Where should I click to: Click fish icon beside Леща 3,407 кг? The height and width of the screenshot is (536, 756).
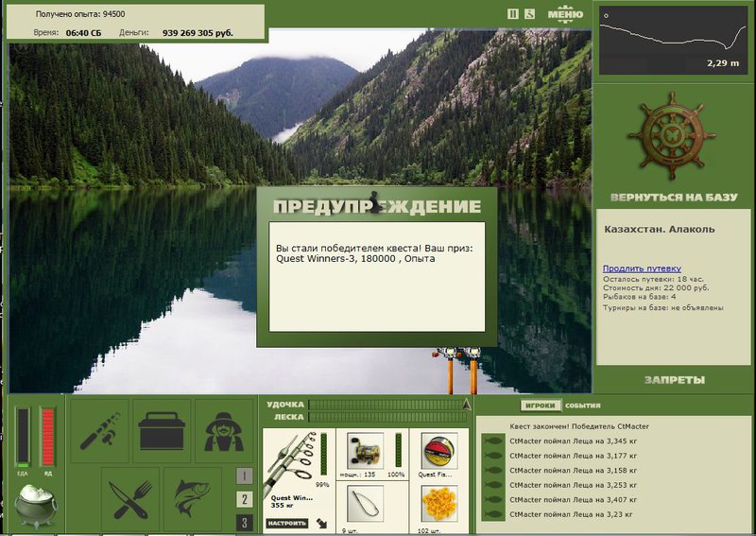pos(492,500)
